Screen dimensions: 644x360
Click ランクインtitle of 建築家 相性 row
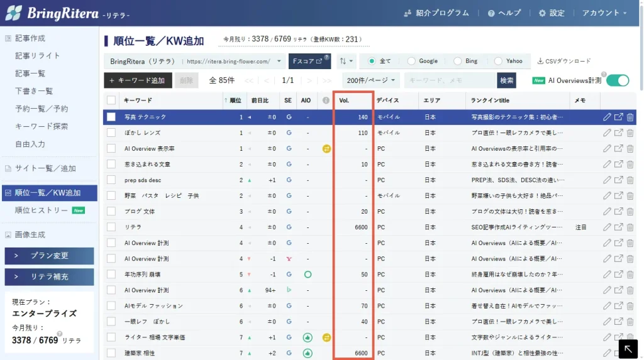point(517,353)
